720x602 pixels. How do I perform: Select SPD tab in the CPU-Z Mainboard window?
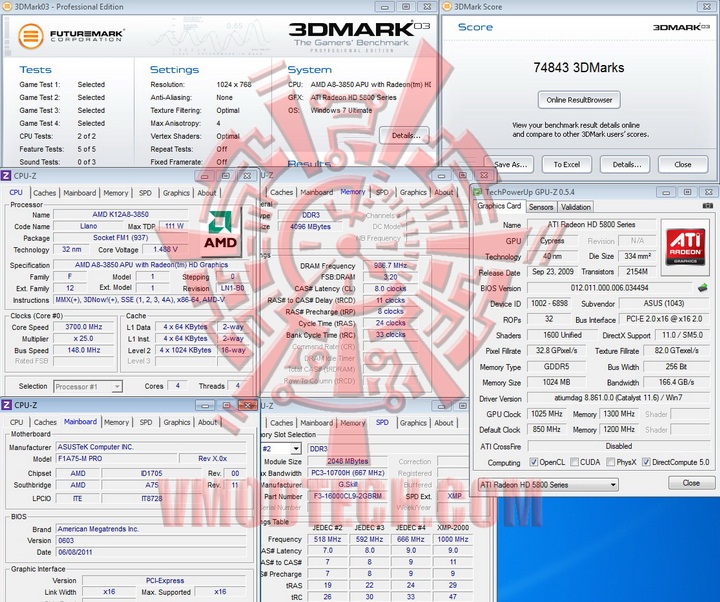[x=146, y=422]
